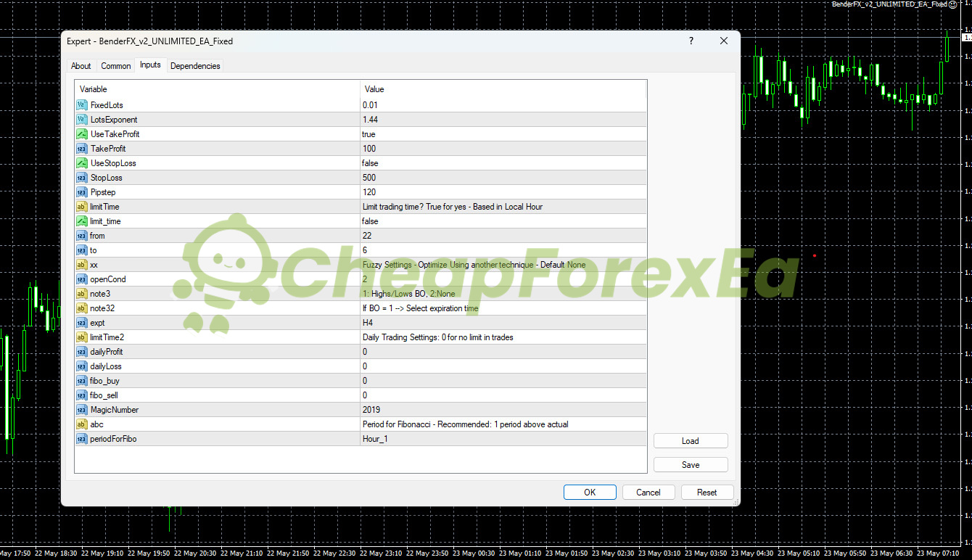Screen dimensions: 972x560
Task: Click the UseStopLoss boolean icon
Action: (x=81, y=163)
